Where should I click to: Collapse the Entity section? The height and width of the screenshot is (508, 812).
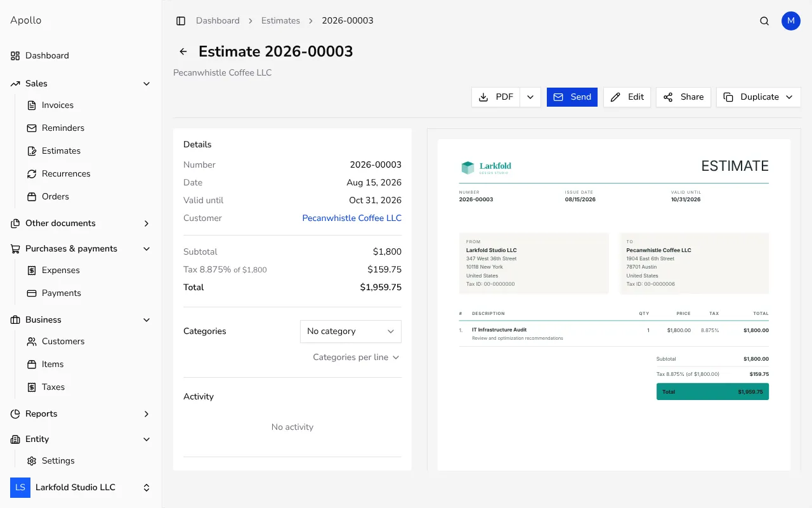click(81, 439)
